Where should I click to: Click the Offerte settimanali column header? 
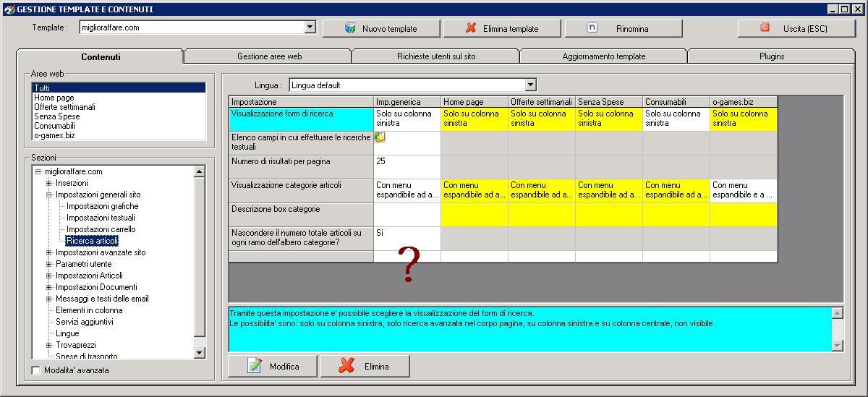coord(542,102)
